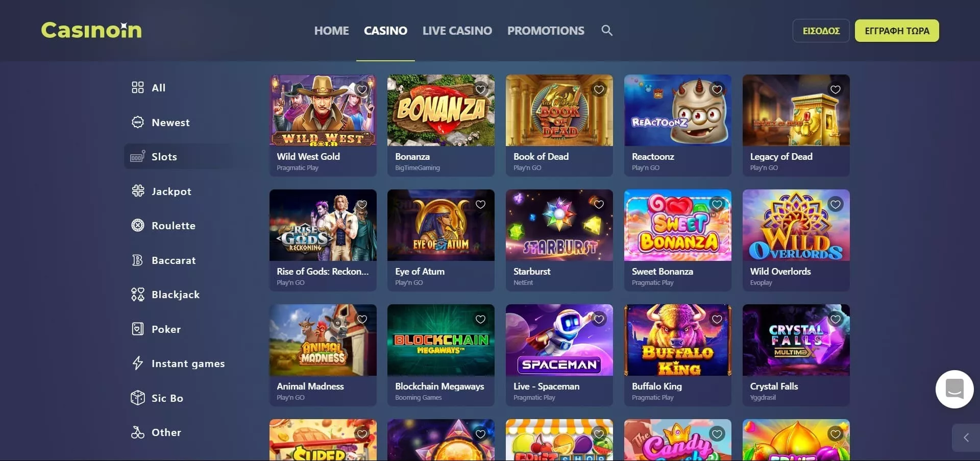The image size is (980, 461).
Task: Click the ΕΓΓΡΑΦΗ ΤΩΡΑ register button
Action: coord(897,31)
